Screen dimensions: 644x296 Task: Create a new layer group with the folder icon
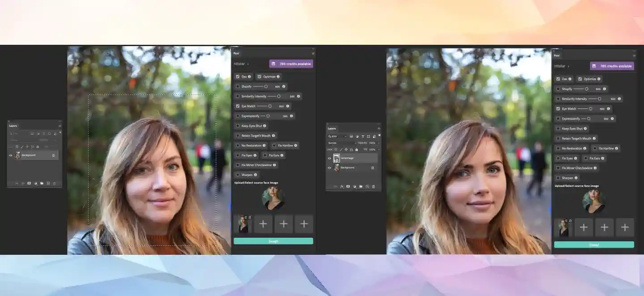pos(360,187)
